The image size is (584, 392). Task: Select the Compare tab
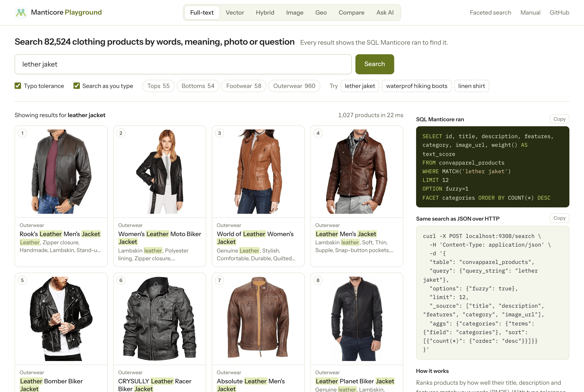point(351,13)
